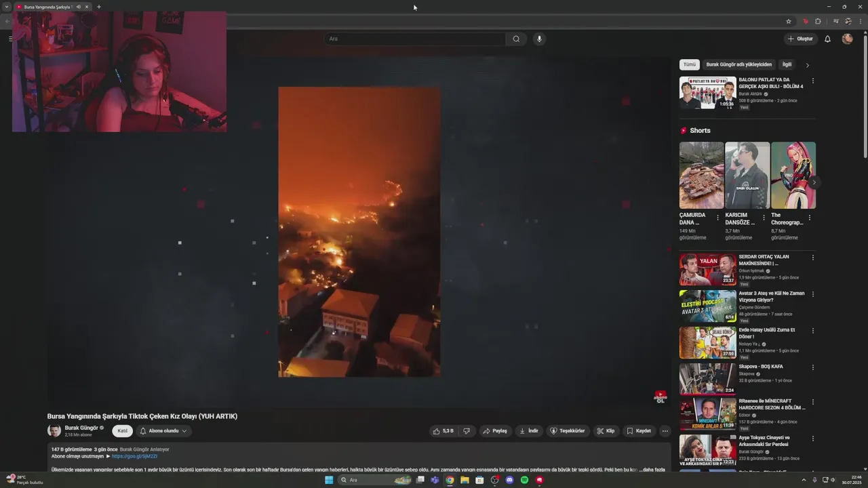The width and height of the screenshot is (868, 488).
Task: Like the video (5,3 B)
Action: [x=443, y=431]
